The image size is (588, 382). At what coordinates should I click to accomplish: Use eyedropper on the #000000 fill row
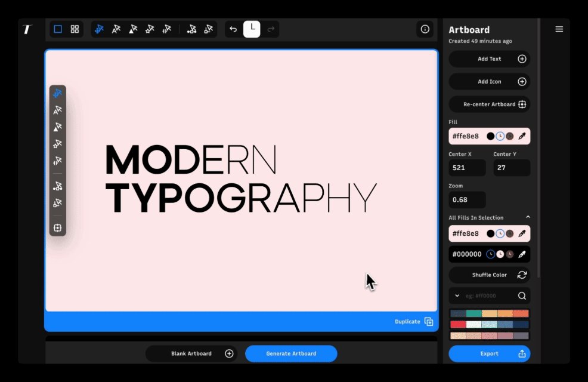click(x=522, y=254)
